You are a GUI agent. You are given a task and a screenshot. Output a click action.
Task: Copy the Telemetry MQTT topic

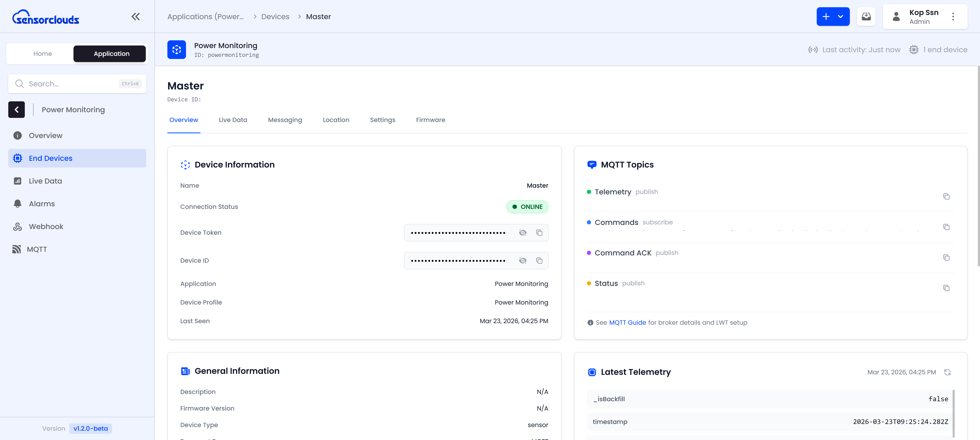947,196
